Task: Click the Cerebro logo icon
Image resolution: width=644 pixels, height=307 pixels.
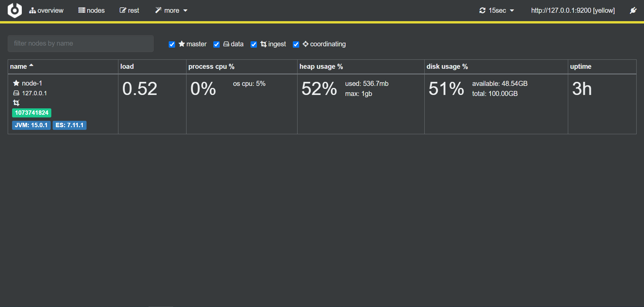Action: [x=14, y=10]
